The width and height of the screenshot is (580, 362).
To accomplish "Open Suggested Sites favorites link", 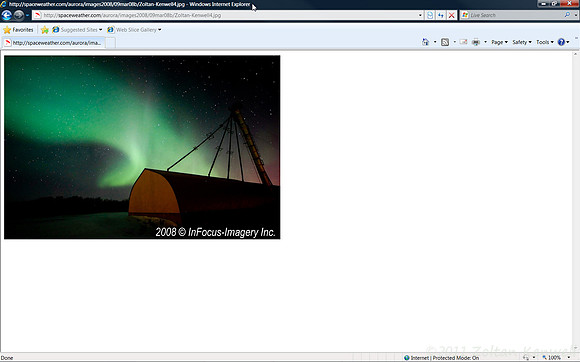I will pyautogui.click(x=77, y=30).
